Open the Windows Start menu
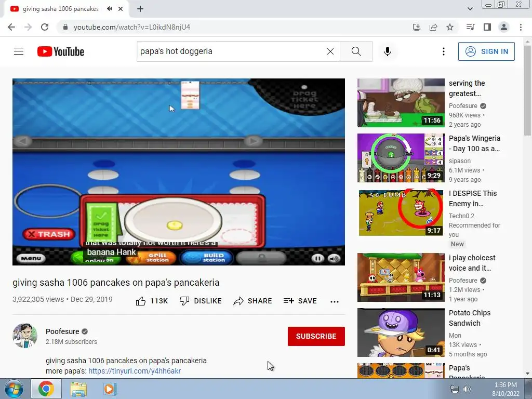Image resolution: width=532 pixels, height=399 pixels. [14, 389]
